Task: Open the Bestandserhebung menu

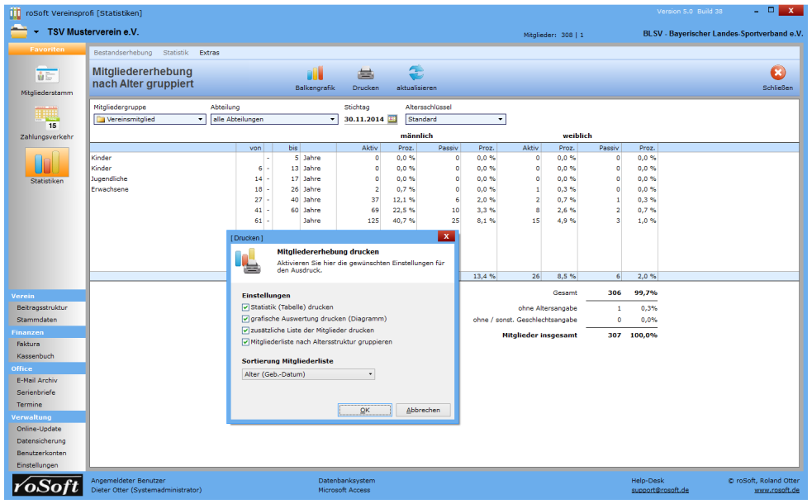Action: pos(122,52)
